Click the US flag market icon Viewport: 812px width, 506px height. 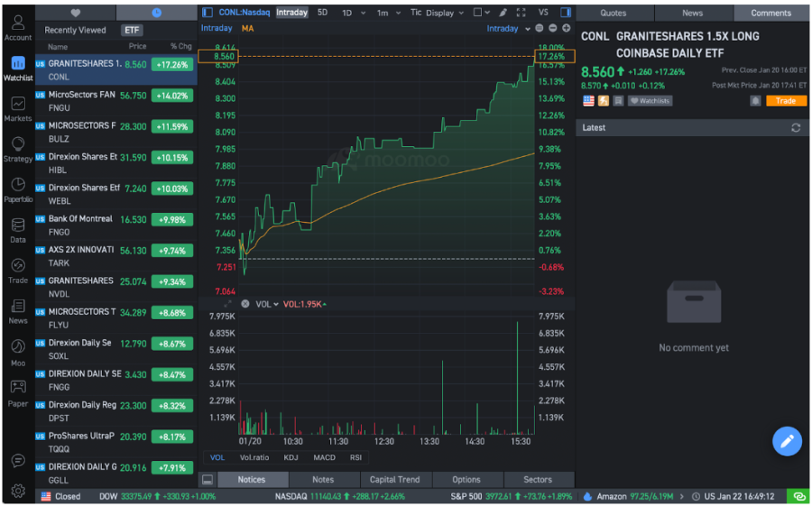pyautogui.click(x=588, y=101)
